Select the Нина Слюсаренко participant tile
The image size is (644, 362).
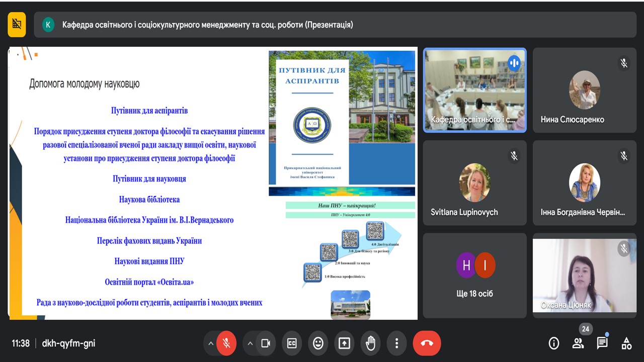coord(584,90)
